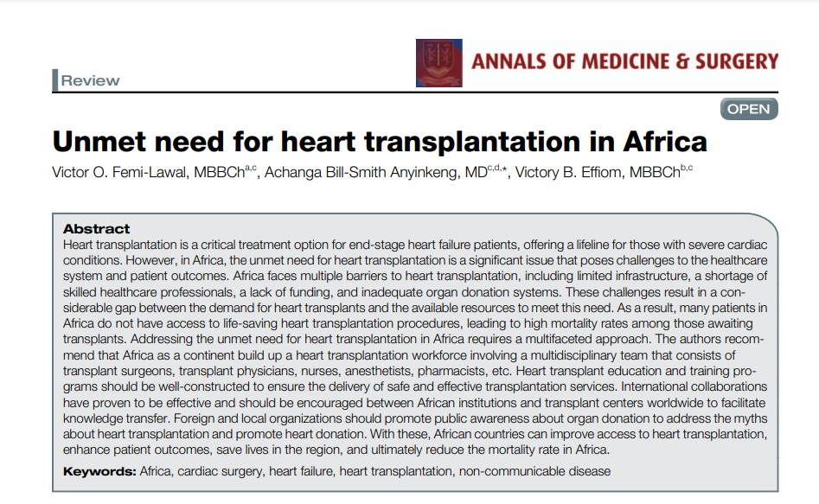Click the journal crest logo icon
819x504 pixels.
(439, 63)
